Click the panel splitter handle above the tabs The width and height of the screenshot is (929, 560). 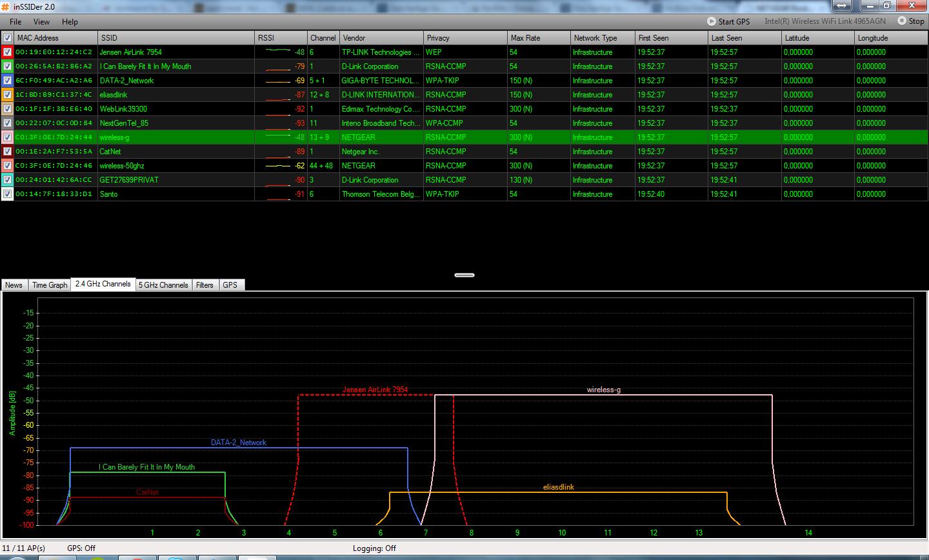coord(464,275)
